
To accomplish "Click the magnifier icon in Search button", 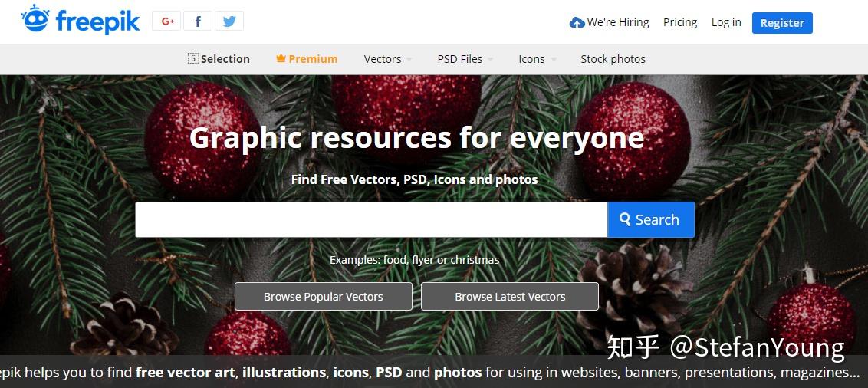I will click(x=625, y=219).
